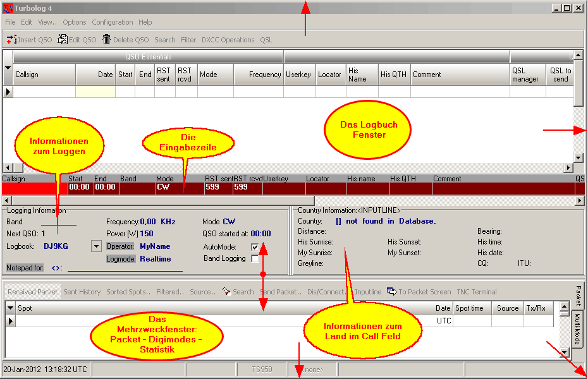Image resolution: width=588 pixels, height=379 pixels.
Task: Click the logbook grid scroll-right arrow
Action: tap(568, 167)
